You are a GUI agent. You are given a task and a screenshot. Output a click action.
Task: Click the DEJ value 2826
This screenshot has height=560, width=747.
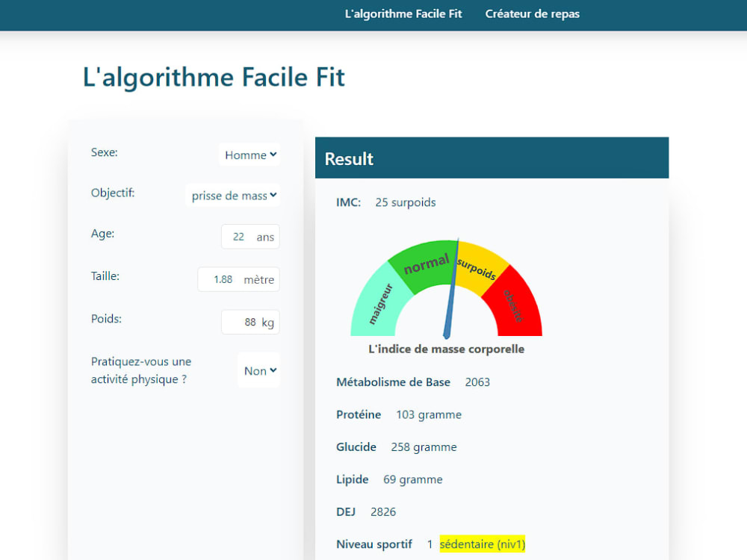tap(382, 511)
